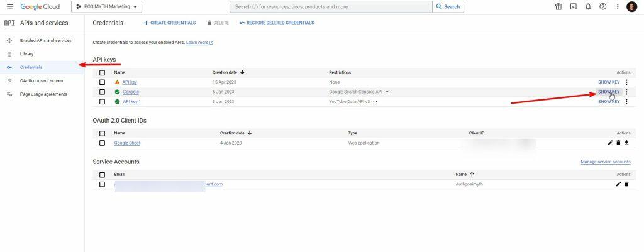
Task: Click the Page usage agreements sidebar icon
Action: [9, 94]
